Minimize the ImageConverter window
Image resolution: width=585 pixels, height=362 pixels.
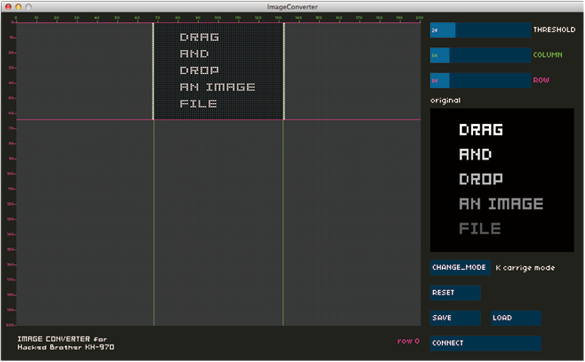click(x=18, y=7)
